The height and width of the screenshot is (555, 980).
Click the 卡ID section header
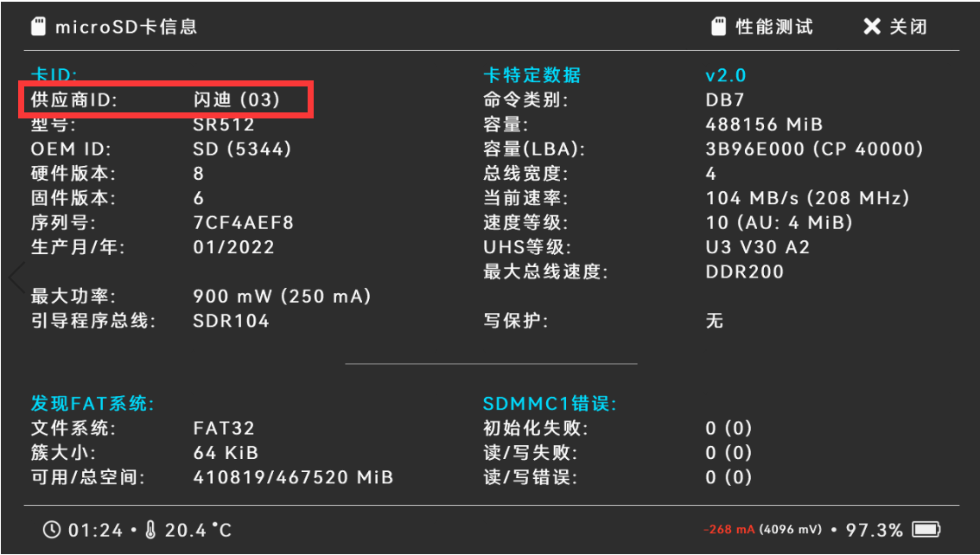54,74
